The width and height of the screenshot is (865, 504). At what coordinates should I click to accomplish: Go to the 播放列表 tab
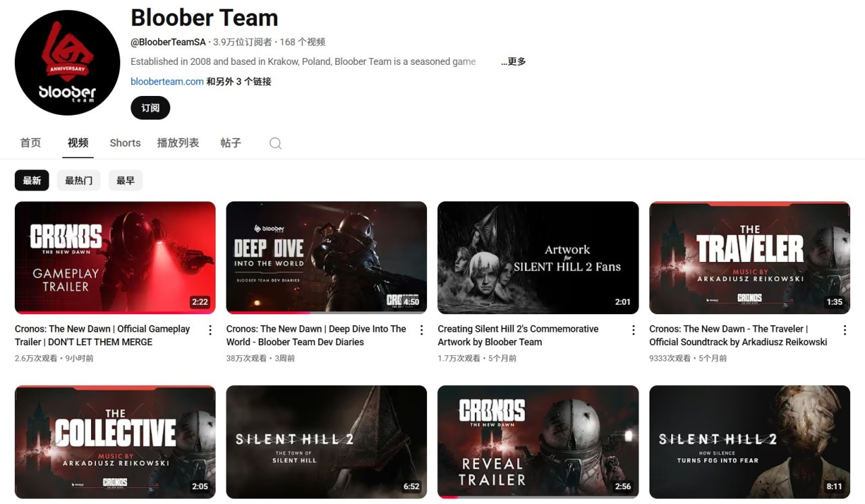(178, 143)
